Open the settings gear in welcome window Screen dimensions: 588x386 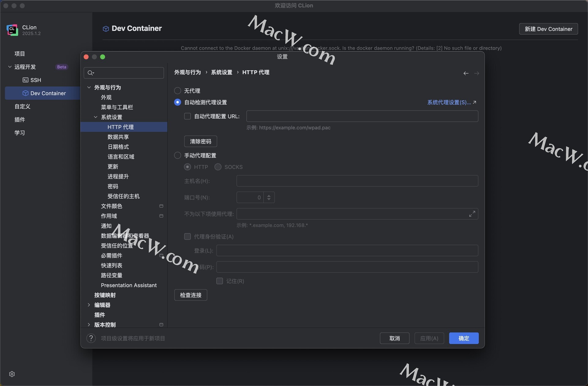[x=12, y=374]
